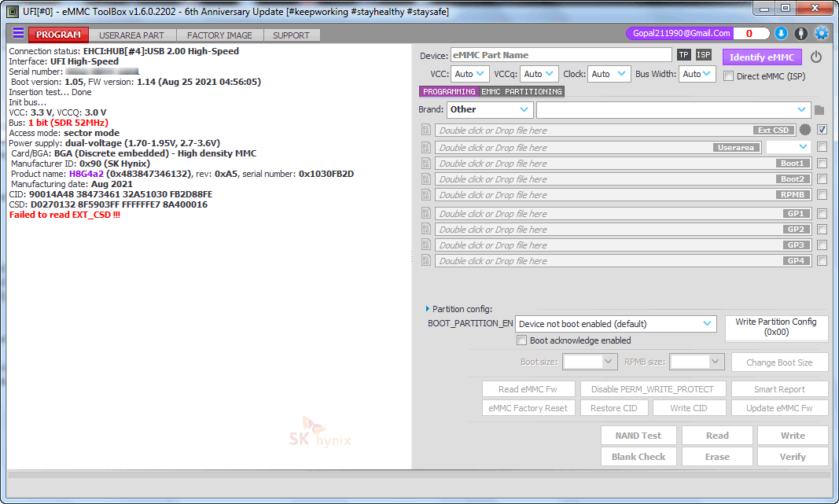Open the Clock dropdown
The image size is (839, 504).
click(x=609, y=74)
